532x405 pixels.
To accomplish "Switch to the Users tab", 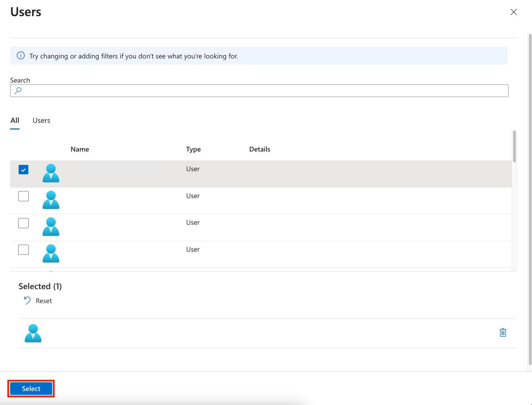I will 41,120.
